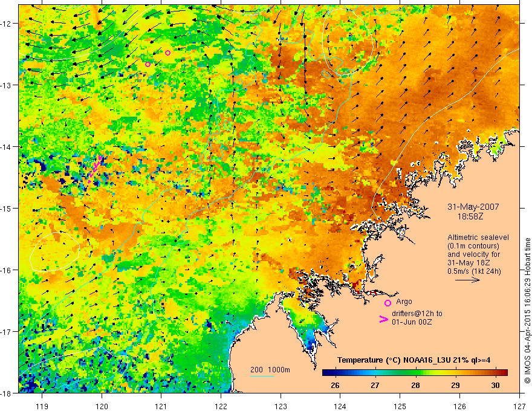The width and height of the screenshot is (532, 411).
Task: Click the latitude axis label -18
Action: pos(7,393)
